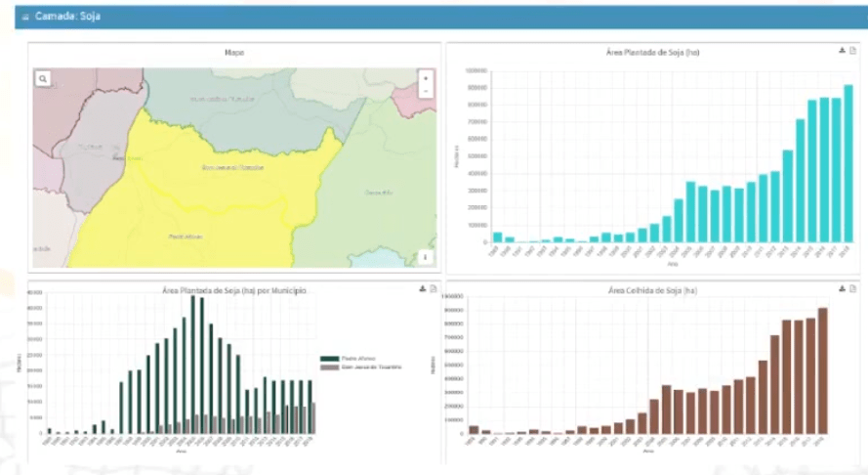Zoom in on the map

425,76
